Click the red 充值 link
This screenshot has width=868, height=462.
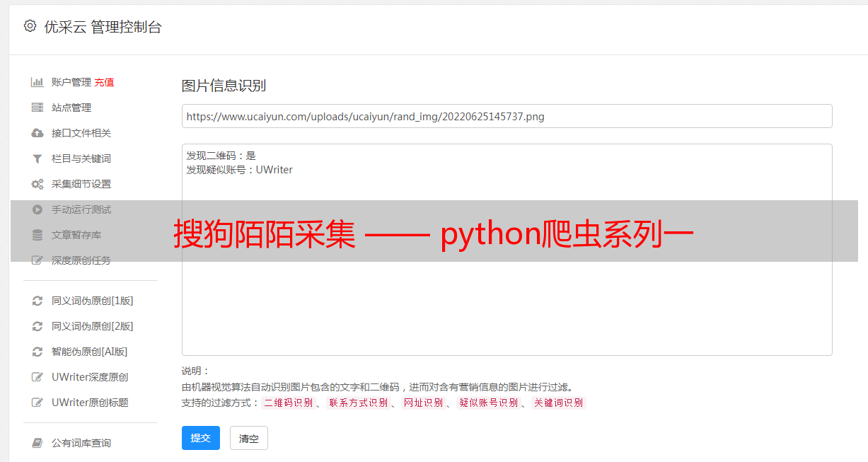point(104,82)
